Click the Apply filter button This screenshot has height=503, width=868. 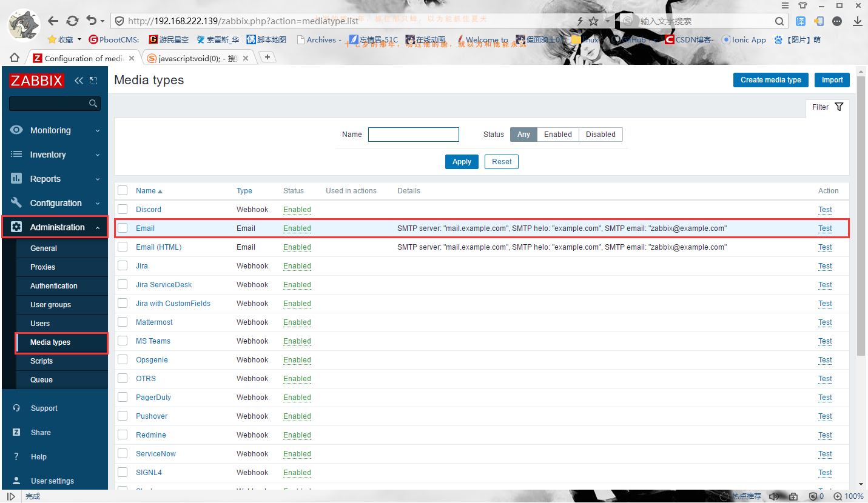[462, 162]
